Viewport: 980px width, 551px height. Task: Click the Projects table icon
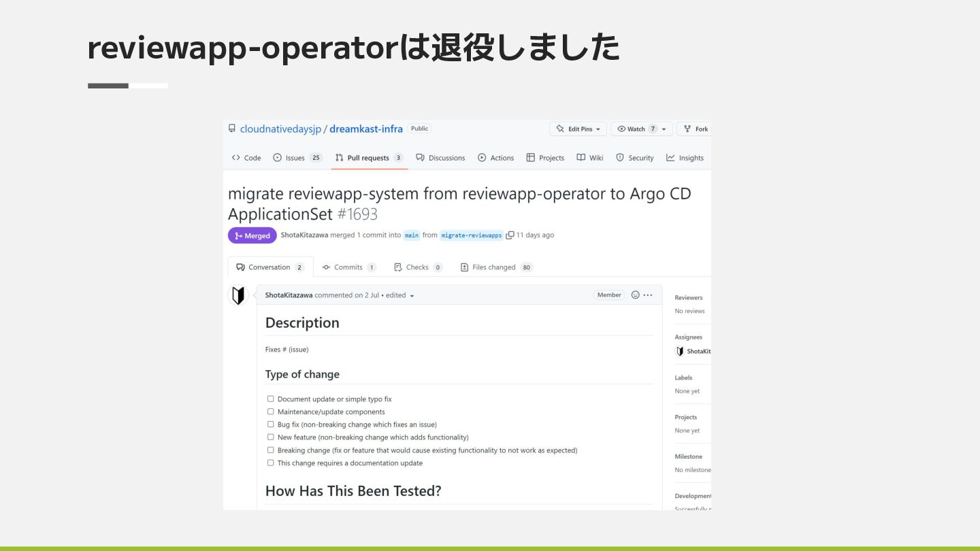point(531,158)
